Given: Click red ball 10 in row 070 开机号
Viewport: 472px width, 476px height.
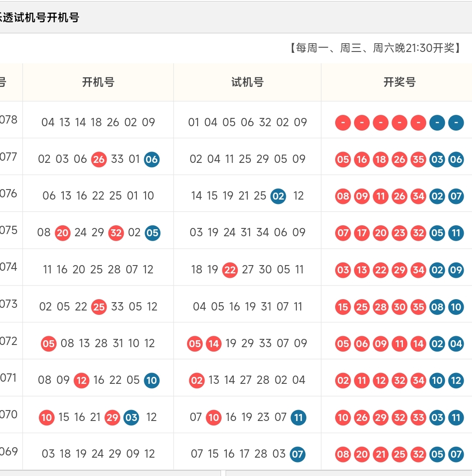Looking at the screenshot, I should [46, 417].
